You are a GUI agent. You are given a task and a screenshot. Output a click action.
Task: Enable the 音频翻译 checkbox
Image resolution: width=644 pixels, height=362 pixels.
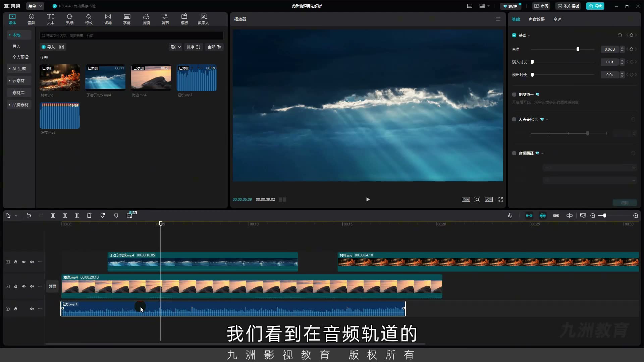(514, 153)
